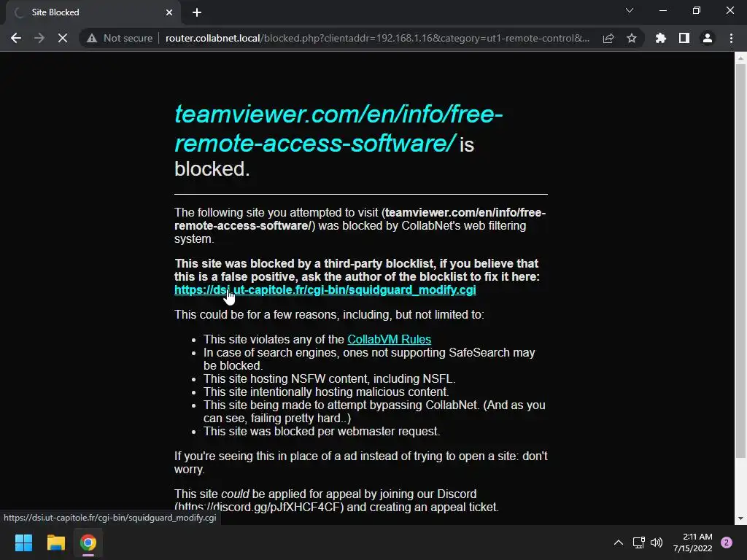Open the Not secure site info warning

[x=120, y=38]
